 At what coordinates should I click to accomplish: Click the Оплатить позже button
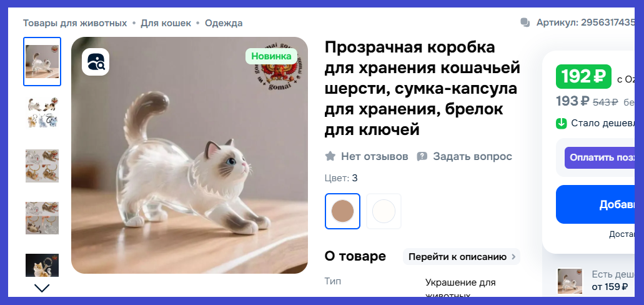click(600, 158)
